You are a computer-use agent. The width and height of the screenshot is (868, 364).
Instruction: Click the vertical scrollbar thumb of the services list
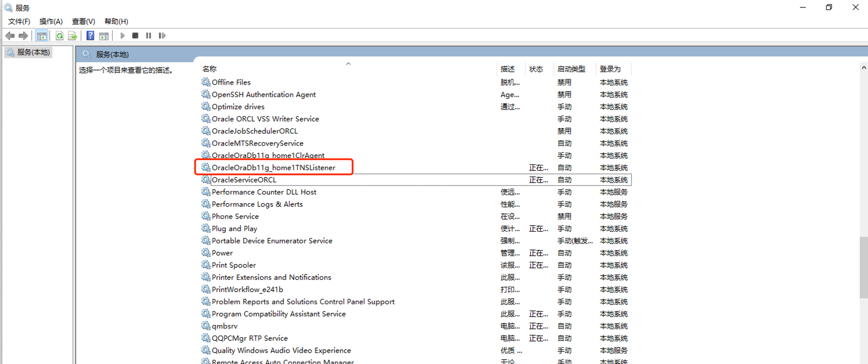pyautogui.click(x=863, y=267)
